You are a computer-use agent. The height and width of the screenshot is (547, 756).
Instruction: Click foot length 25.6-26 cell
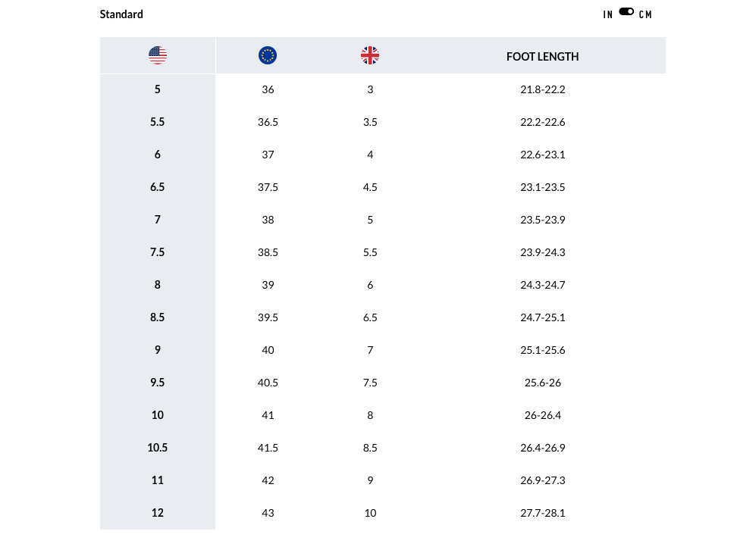click(542, 383)
